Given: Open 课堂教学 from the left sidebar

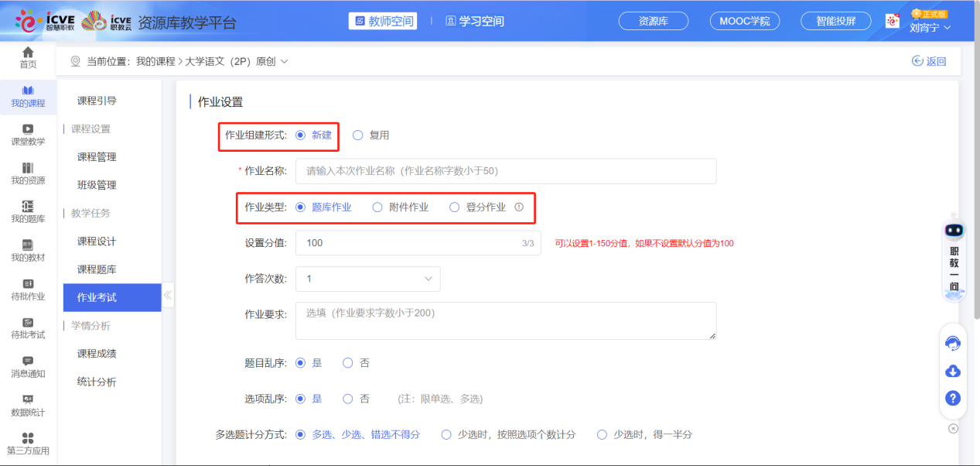Looking at the screenshot, I should point(28,135).
